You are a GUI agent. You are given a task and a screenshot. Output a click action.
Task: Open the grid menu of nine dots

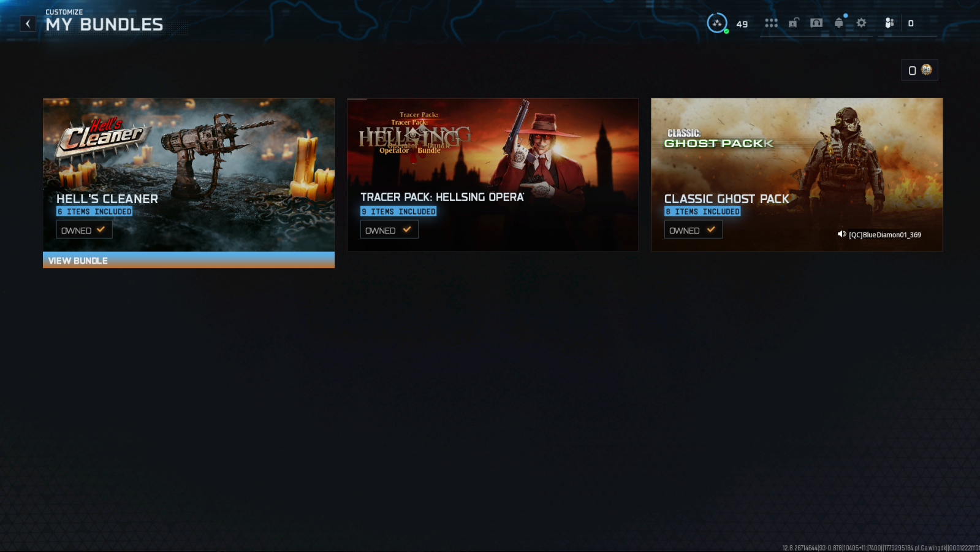[771, 23]
